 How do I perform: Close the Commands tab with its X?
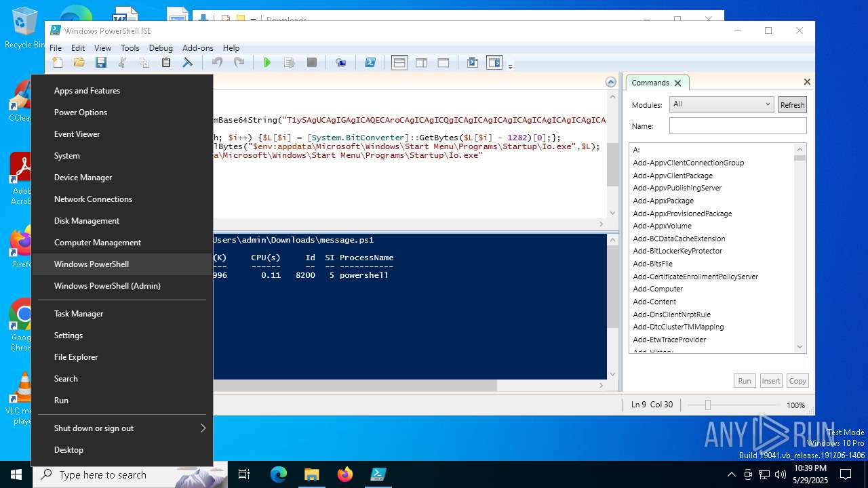(677, 83)
